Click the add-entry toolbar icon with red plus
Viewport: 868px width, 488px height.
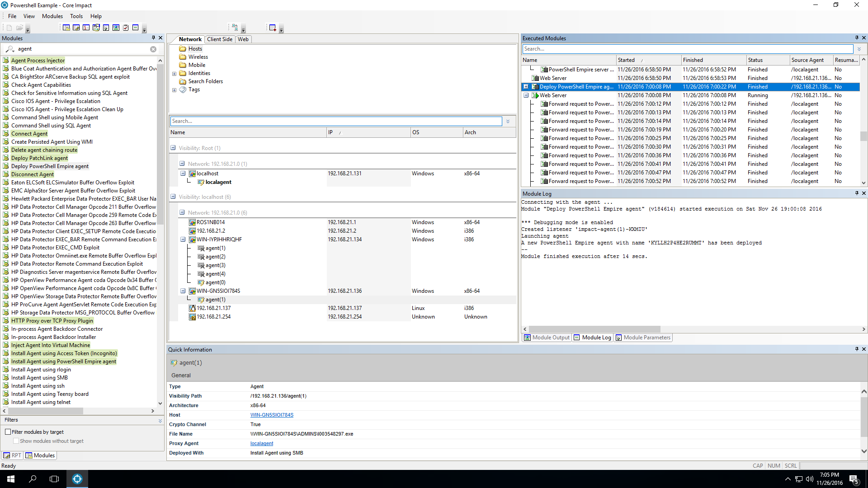tap(273, 28)
